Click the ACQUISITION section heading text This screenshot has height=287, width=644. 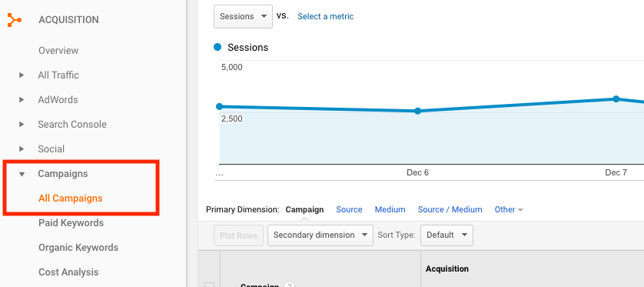[68, 20]
